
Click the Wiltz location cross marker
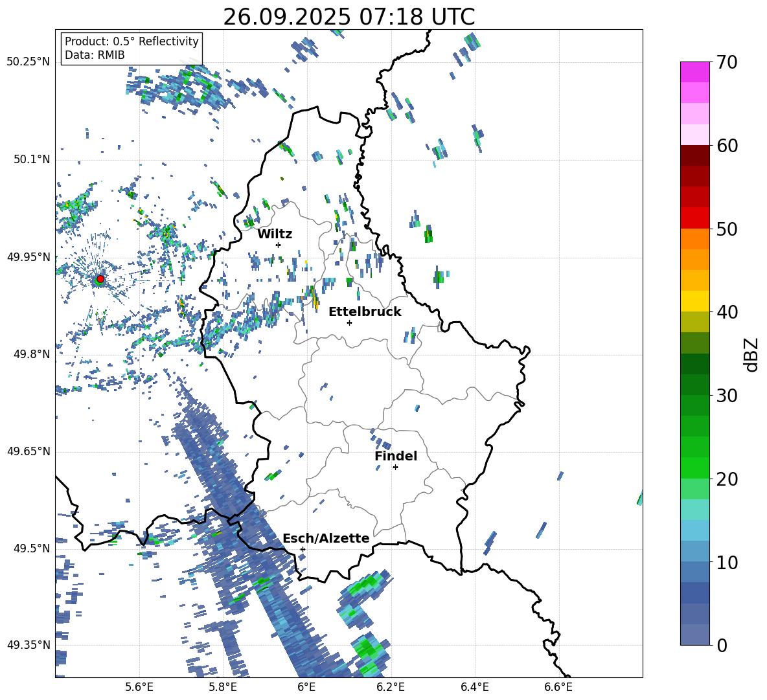(x=279, y=245)
